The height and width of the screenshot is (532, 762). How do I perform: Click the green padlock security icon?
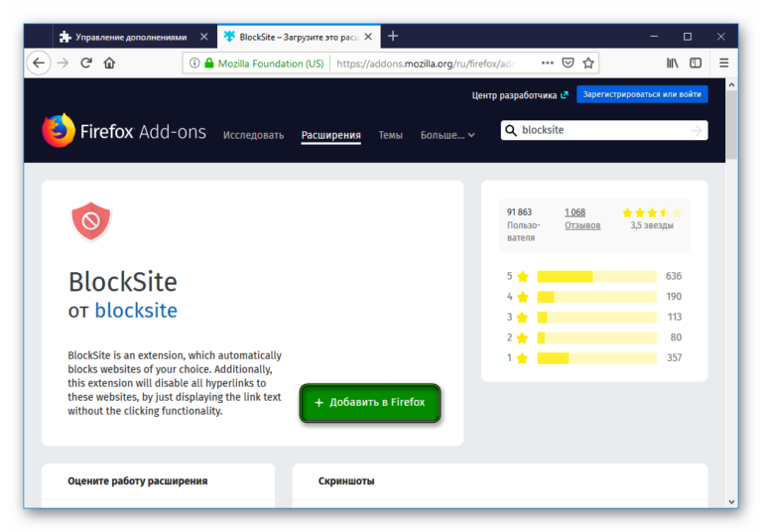tap(209, 64)
